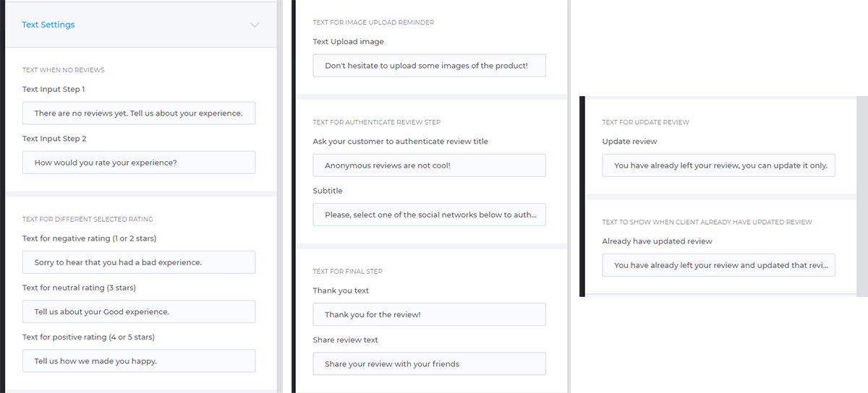868x393 pixels.
Task: Edit the Thank you text field
Action: pyautogui.click(x=430, y=315)
